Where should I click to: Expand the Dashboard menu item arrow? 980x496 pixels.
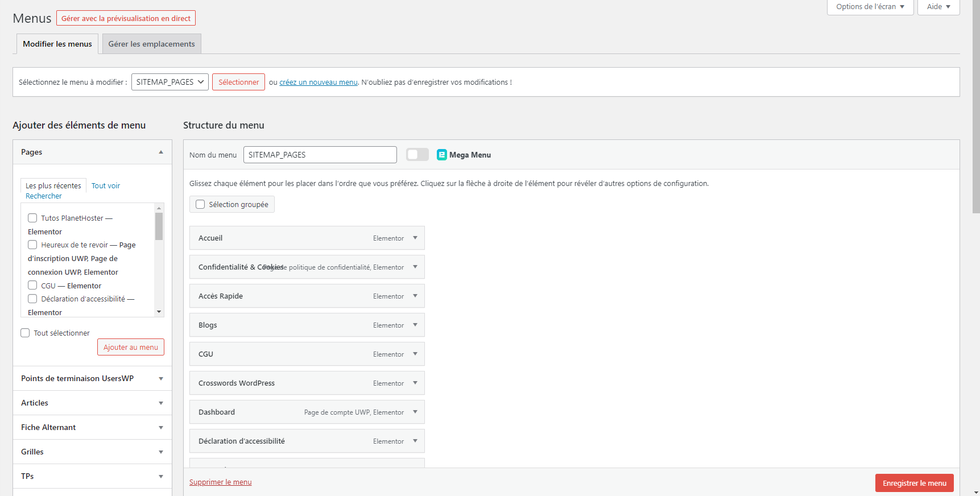tap(415, 412)
